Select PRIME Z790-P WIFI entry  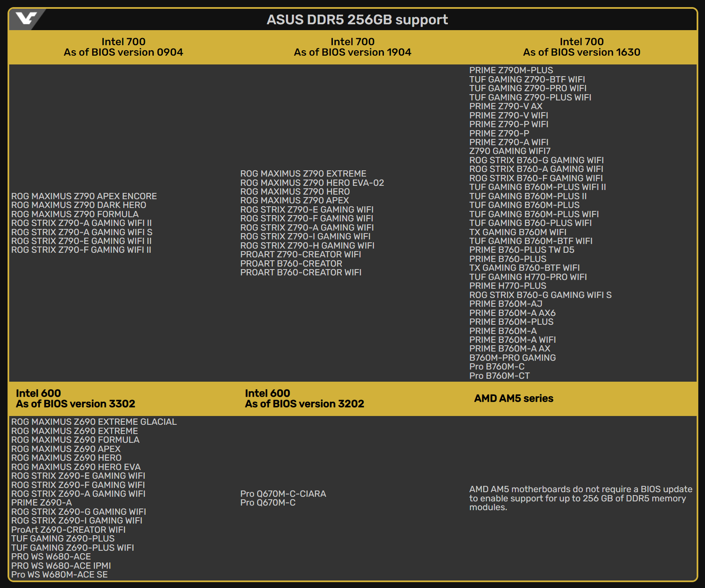509,124
